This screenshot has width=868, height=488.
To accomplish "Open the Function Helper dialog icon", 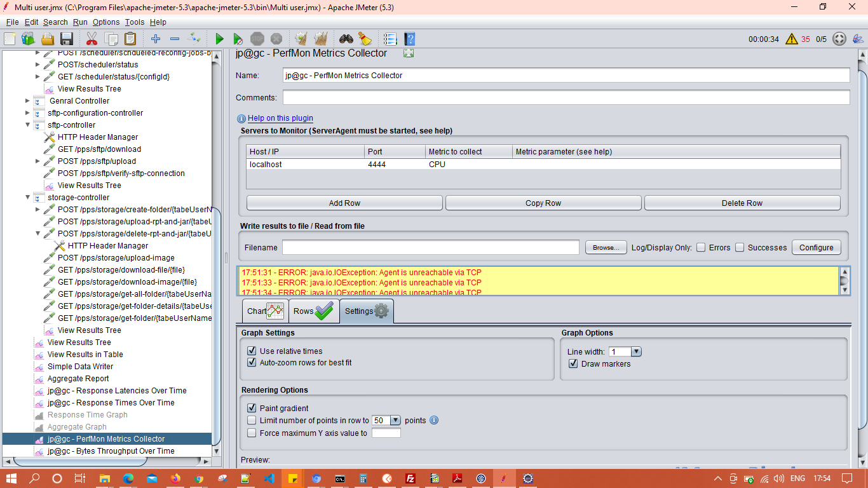I will point(390,39).
